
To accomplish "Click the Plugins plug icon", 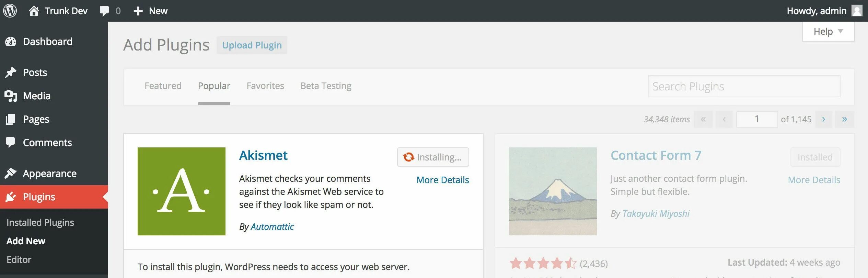I will 11,197.
